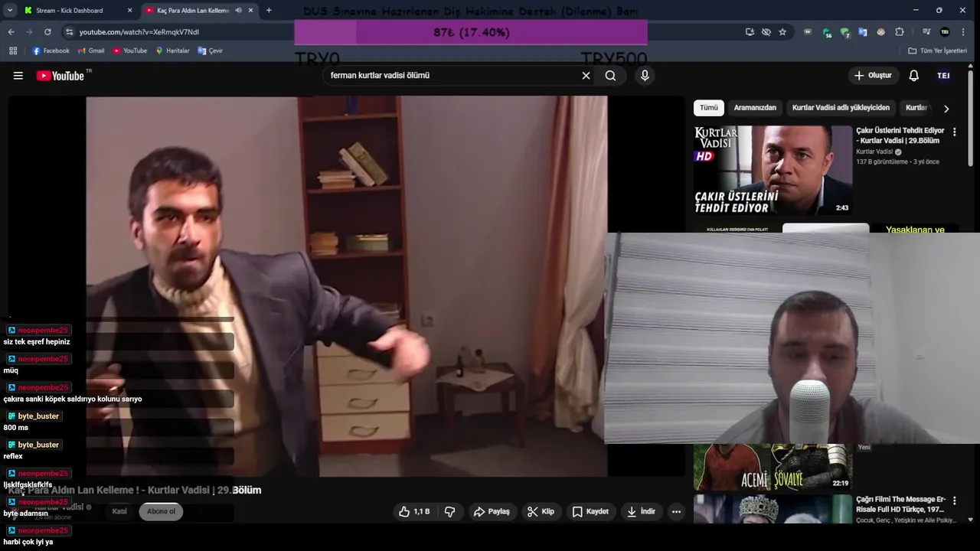Click the Katıl join button
Screen dimensions: 980x551
click(119, 511)
